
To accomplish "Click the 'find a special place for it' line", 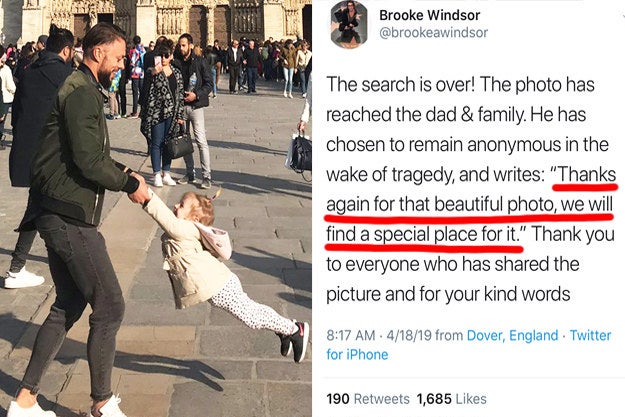I will tap(425, 234).
